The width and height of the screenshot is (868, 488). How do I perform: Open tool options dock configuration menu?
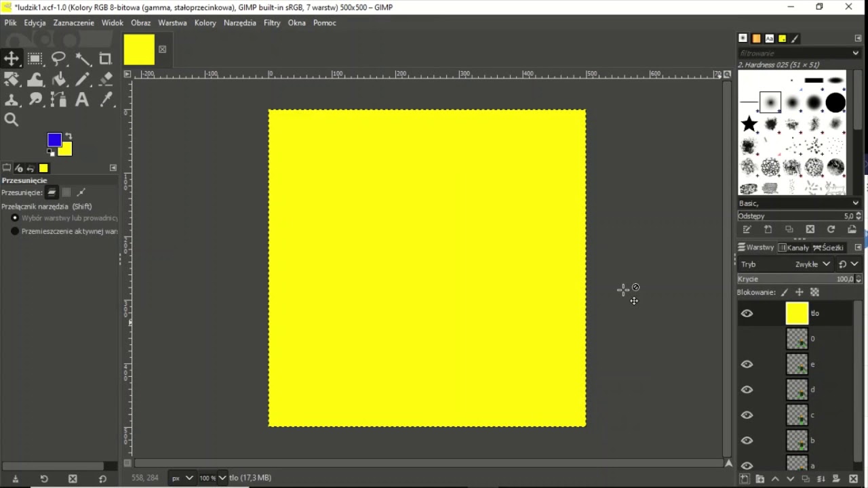[x=113, y=168]
